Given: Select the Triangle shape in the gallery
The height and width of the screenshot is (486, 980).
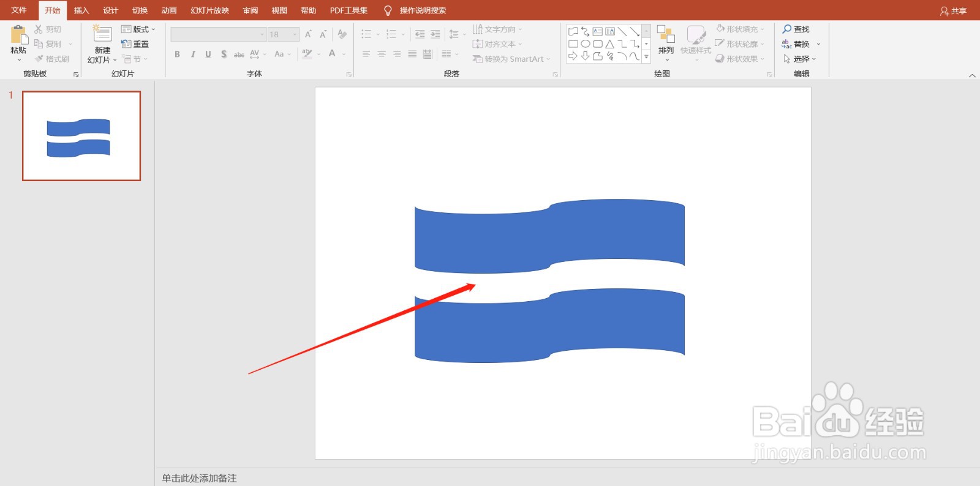Looking at the screenshot, I should 610,44.
